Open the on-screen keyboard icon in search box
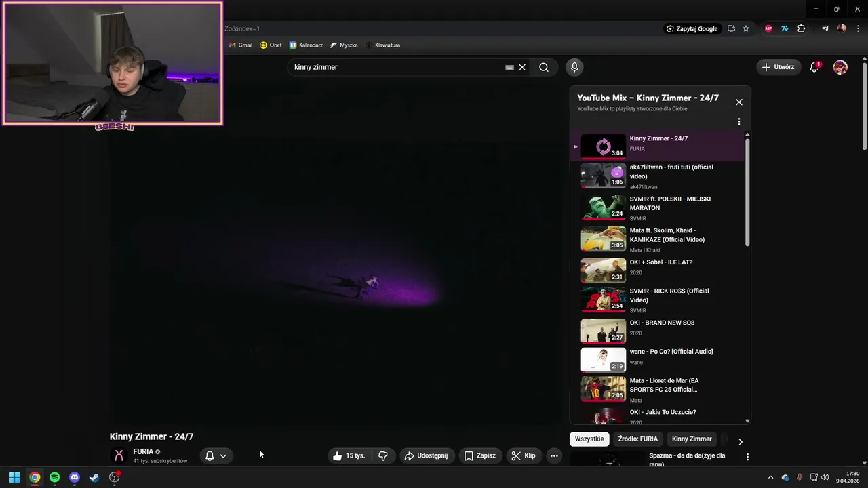 click(509, 68)
